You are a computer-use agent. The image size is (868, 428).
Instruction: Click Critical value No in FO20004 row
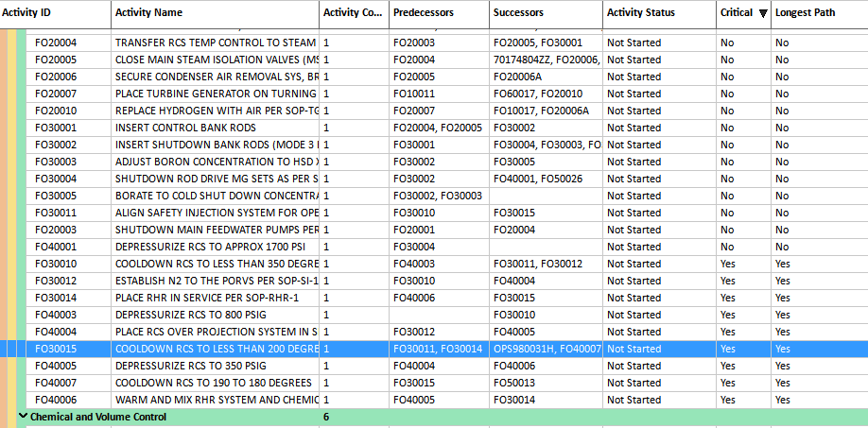pyautogui.click(x=727, y=43)
